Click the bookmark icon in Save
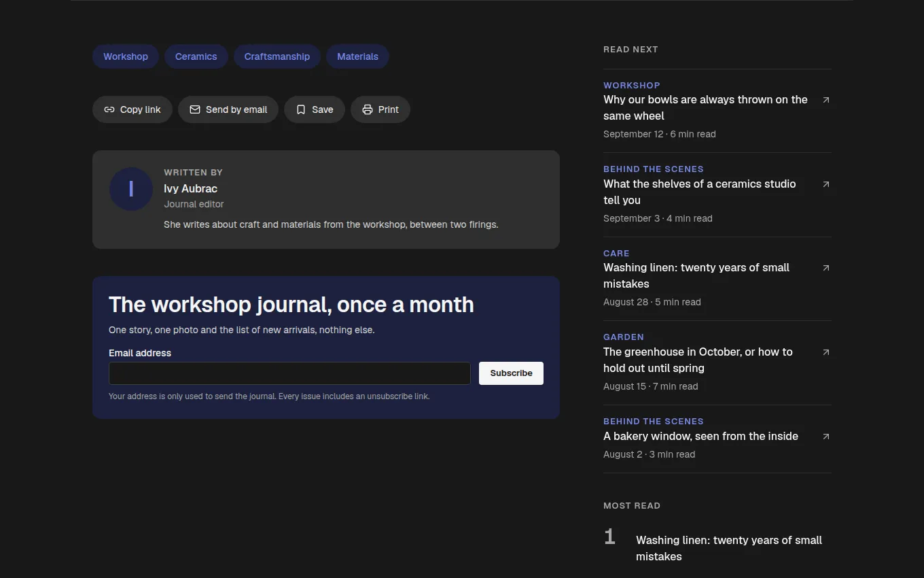924x578 pixels. (301, 109)
